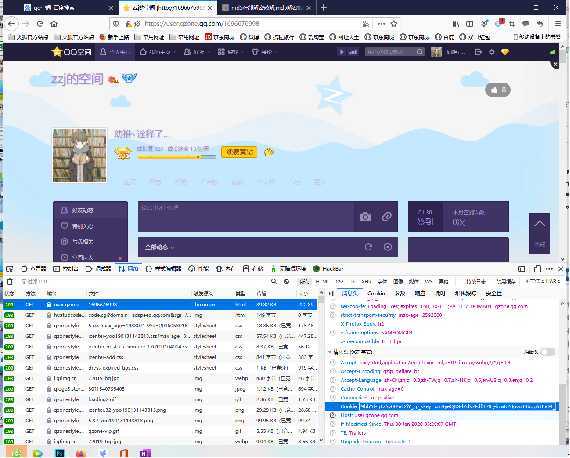The image size is (570, 458).
Task: Toggle the XHR request type filter
Action: coord(366,281)
